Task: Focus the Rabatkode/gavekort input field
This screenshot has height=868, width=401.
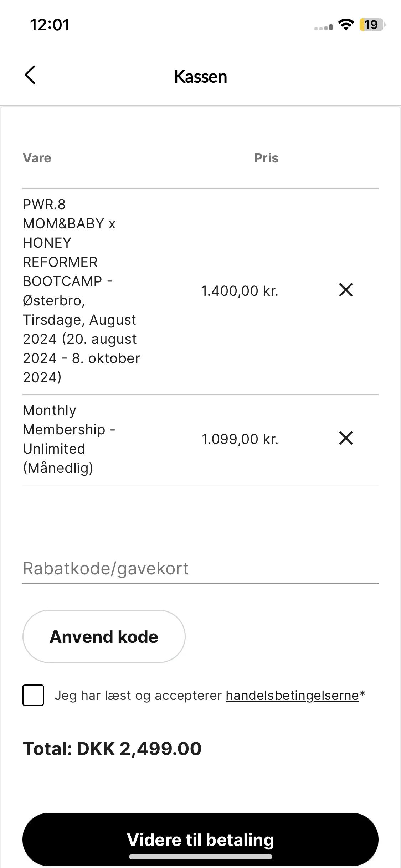Action: coord(200,569)
